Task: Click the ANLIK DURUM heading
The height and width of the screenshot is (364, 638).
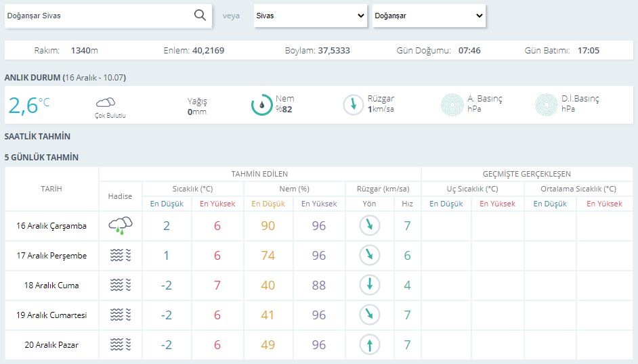Action: pyautogui.click(x=33, y=78)
